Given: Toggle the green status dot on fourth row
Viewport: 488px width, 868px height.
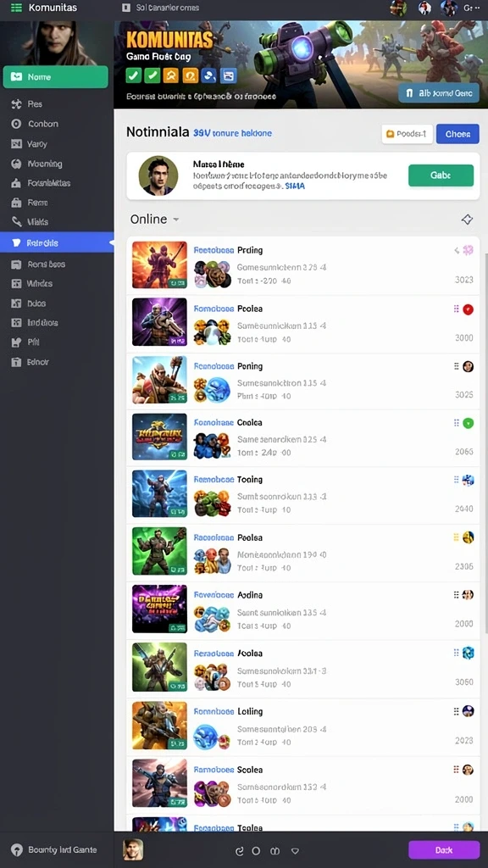Looking at the screenshot, I should coord(468,424).
